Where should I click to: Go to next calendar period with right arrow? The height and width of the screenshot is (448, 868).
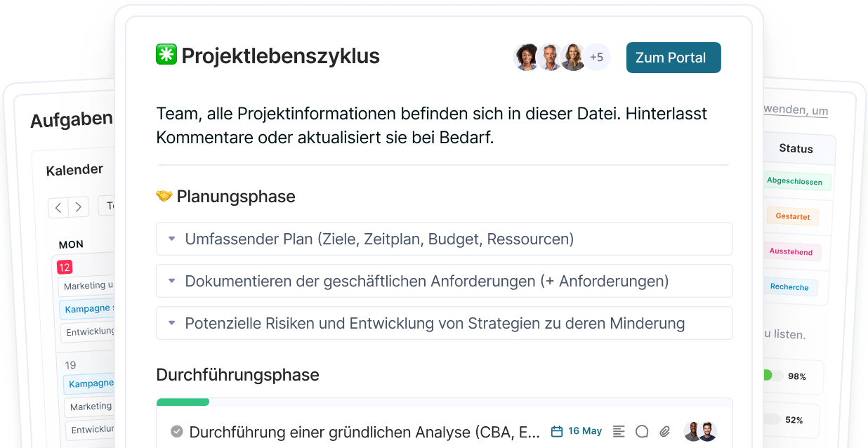tap(79, 207)
